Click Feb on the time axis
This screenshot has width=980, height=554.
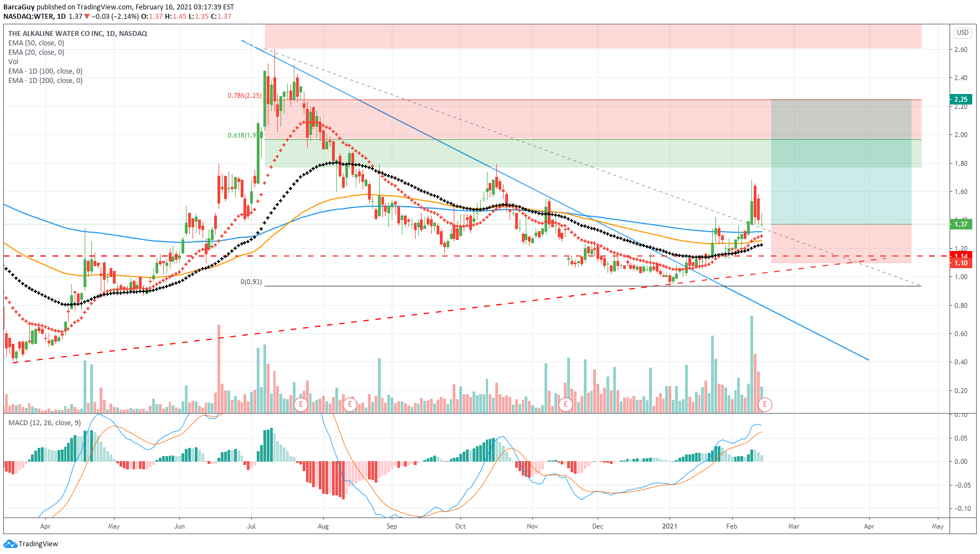(x=732, y=526)
